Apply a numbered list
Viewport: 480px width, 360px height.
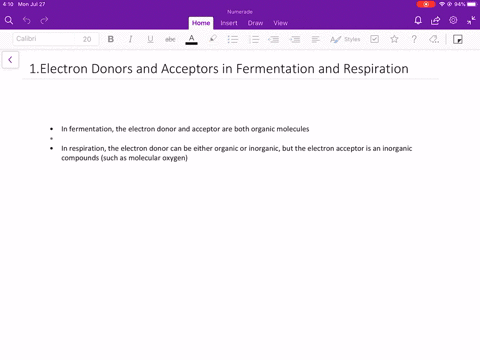(254, 39)
